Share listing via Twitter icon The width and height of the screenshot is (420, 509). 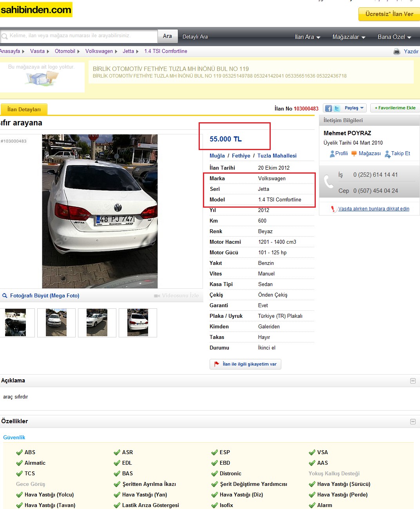pyautogui.click(x=337, y=108)
